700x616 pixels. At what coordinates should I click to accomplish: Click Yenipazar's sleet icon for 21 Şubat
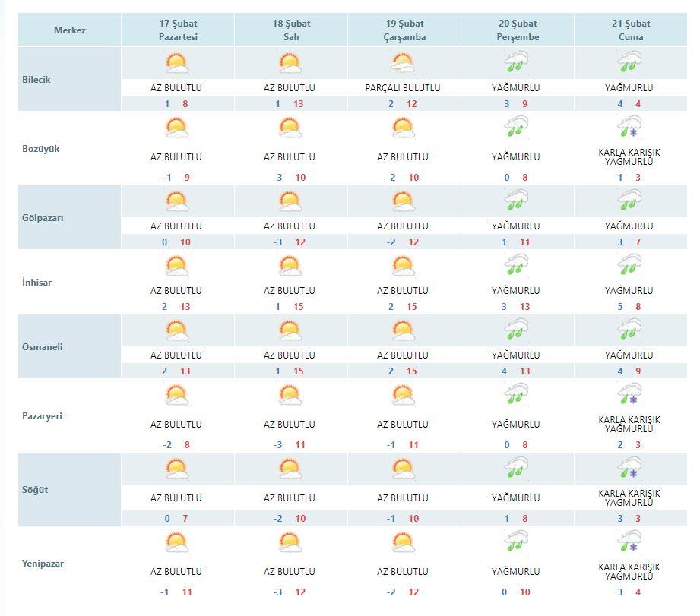pos(630,542)
